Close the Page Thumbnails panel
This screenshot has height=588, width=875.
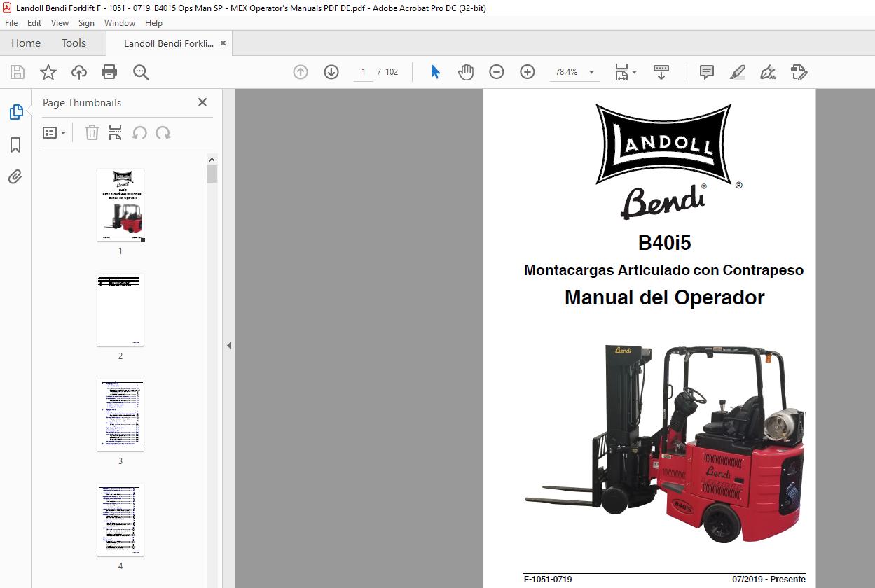click(202, 102)
